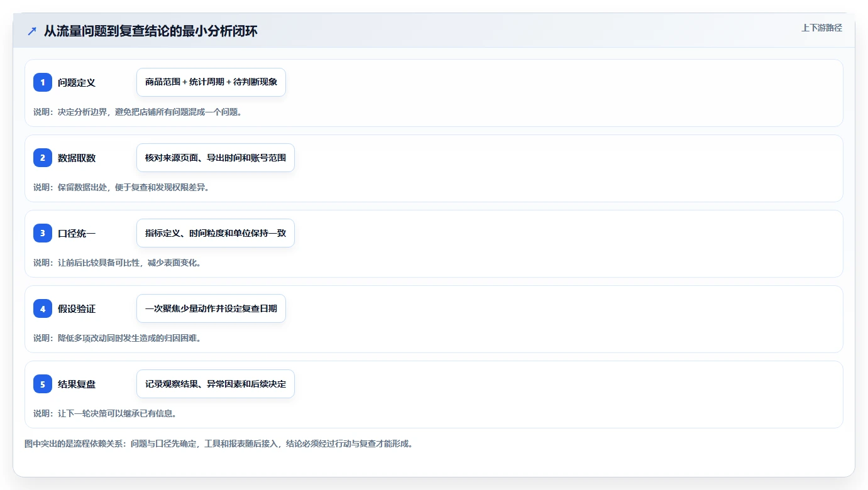This screenshot has height=490, width=868.
Task: Click the arrow icon beside the title
Action: 32,31
